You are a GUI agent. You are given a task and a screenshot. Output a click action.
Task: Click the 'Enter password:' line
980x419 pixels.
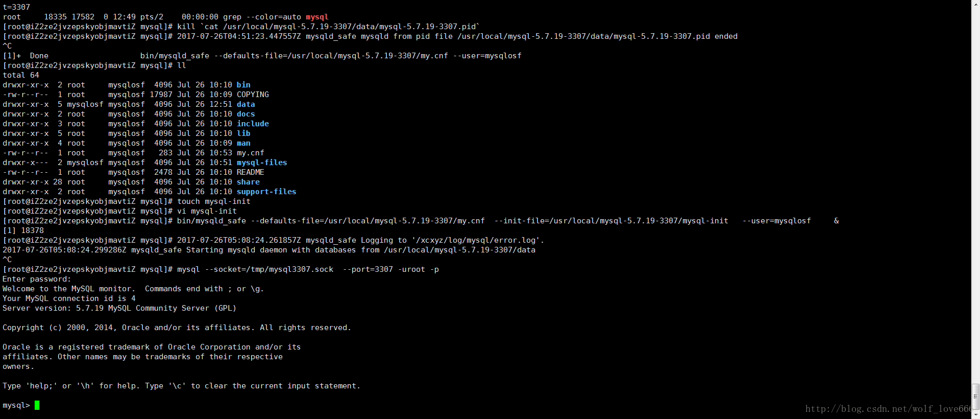click(37, 279)
